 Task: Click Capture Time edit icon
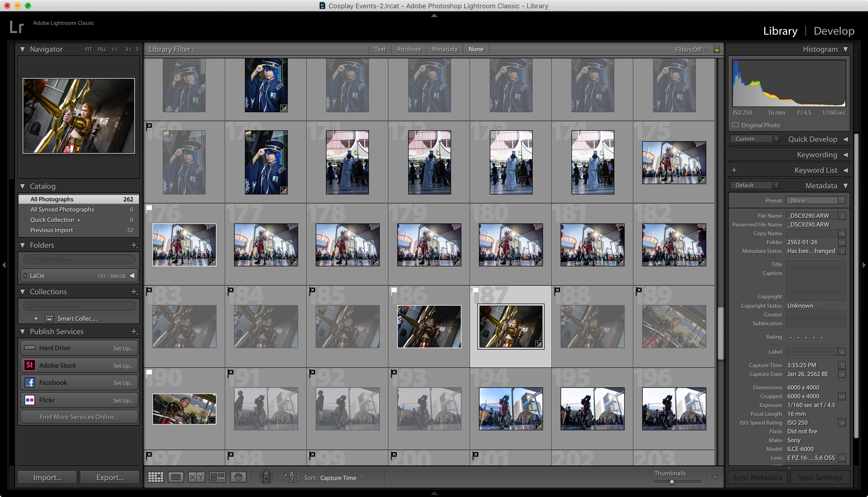(842, 365)
